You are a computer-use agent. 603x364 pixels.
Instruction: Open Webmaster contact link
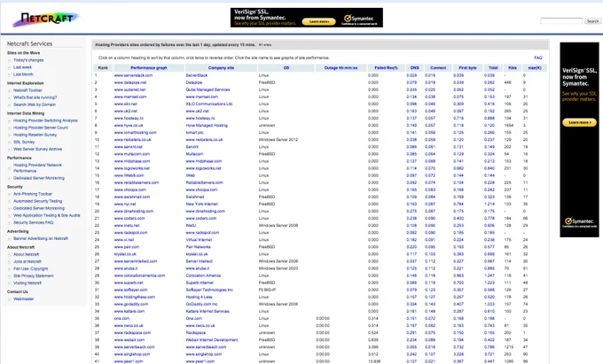[23, 298]
